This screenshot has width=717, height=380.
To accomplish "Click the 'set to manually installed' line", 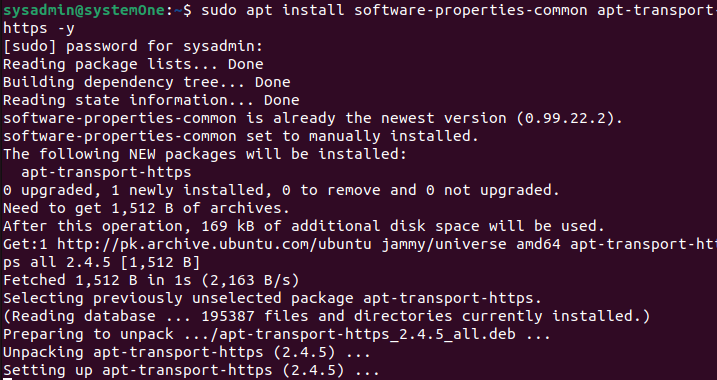I will [241, 136].
